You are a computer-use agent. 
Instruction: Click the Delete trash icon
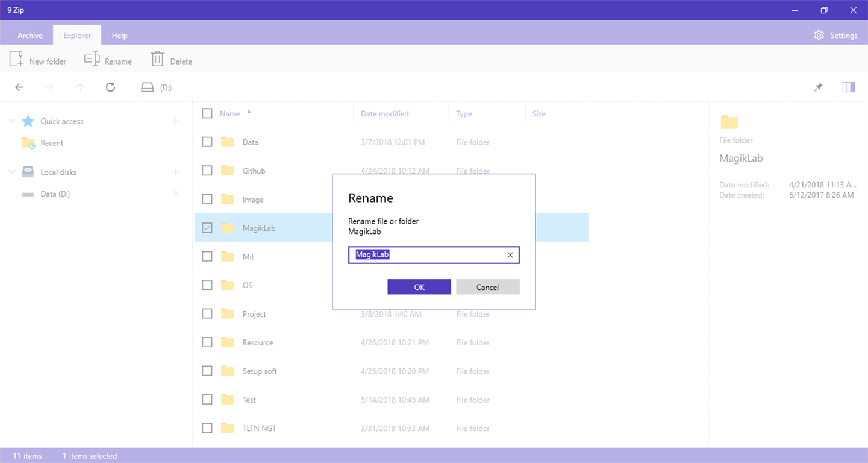point(157,59)
